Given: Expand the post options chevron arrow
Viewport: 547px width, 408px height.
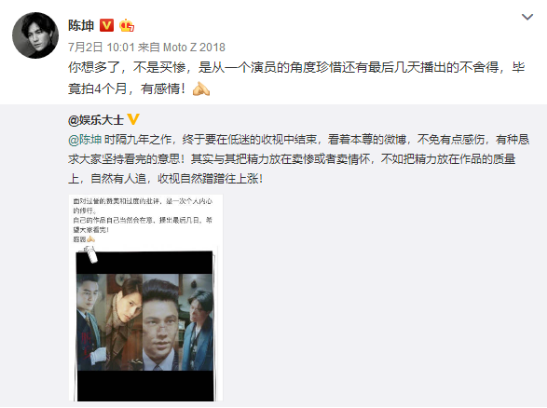Looking at the screenshot, I should point(527,17).
